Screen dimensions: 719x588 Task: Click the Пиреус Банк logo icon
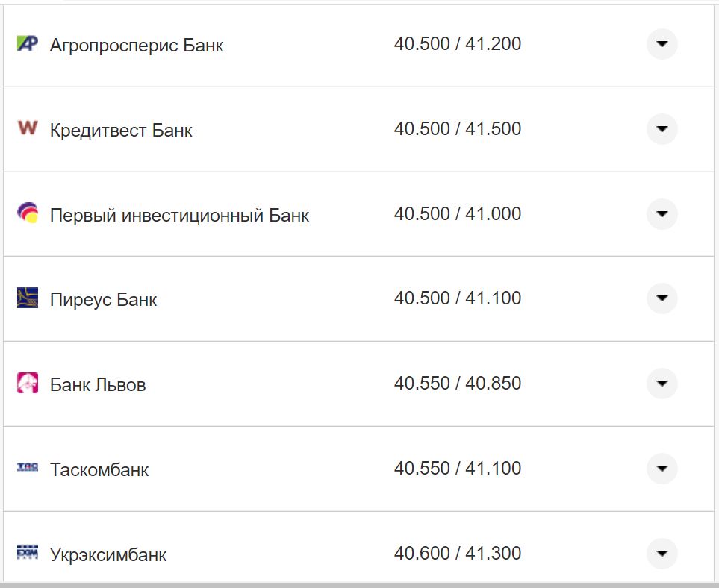(x=27, y=298)
